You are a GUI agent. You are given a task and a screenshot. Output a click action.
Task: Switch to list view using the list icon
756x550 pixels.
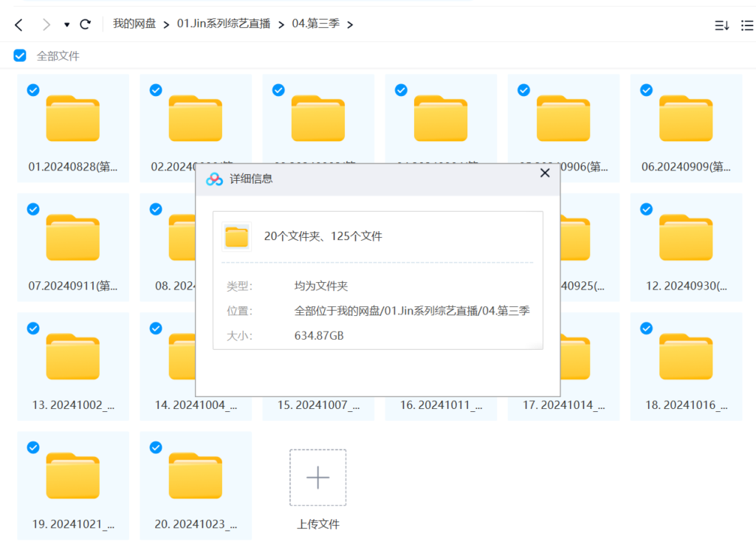746,24
